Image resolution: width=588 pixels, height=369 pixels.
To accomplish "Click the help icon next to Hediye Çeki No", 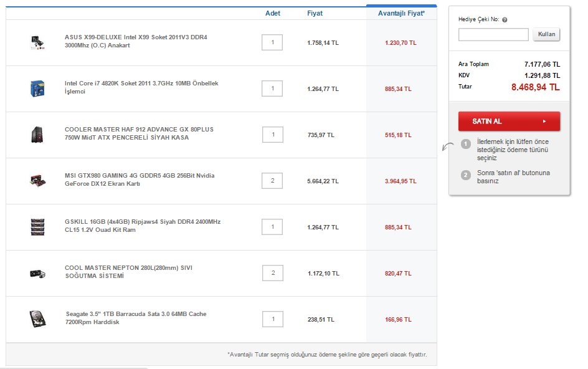I will [x=505, y=20].
